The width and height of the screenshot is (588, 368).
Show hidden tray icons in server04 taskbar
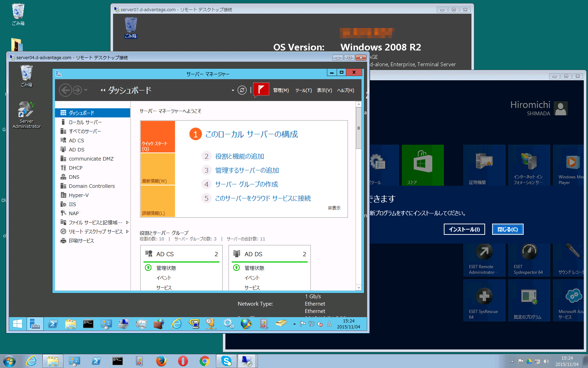pyautogui.click(x=294, y=324)
